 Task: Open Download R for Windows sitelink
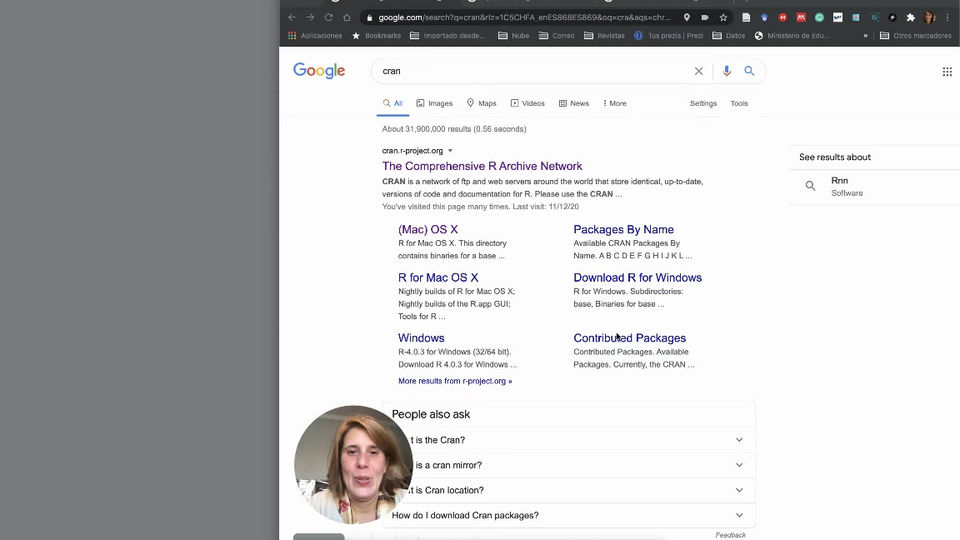click(x=637, y=278)
